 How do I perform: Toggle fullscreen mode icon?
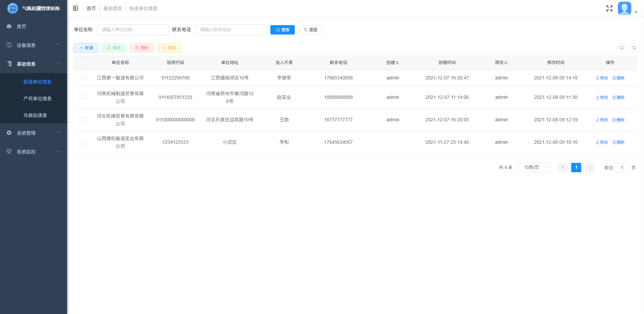[x=609, y=8]
